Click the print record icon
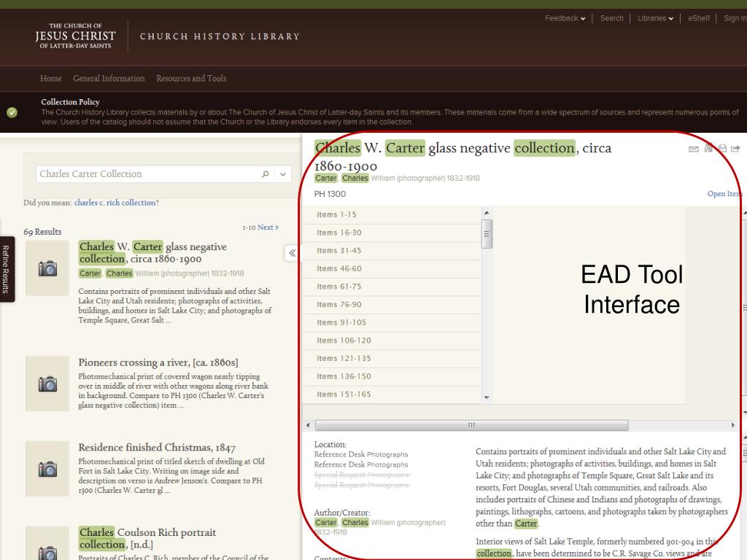 [722, 148]
